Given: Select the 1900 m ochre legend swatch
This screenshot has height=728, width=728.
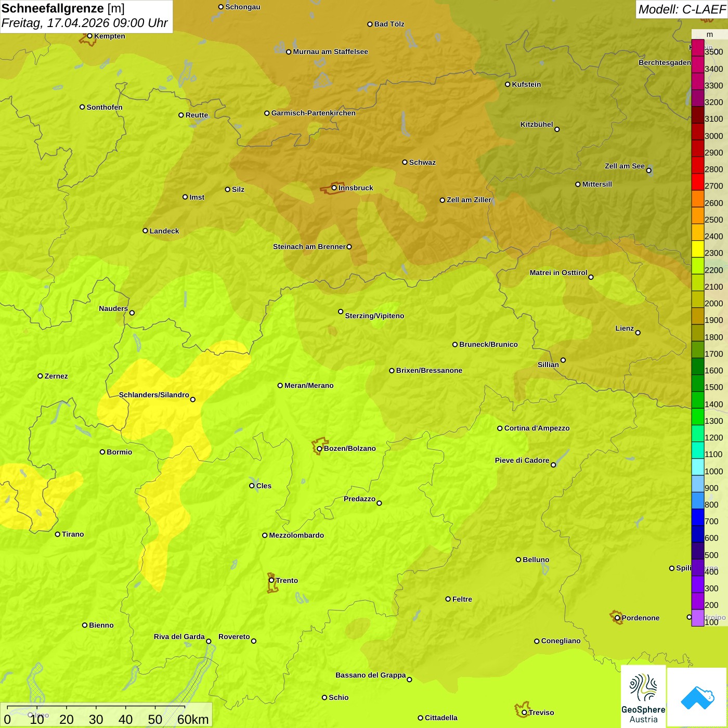Looking at the screenshot, I should [x=697, y=316].
